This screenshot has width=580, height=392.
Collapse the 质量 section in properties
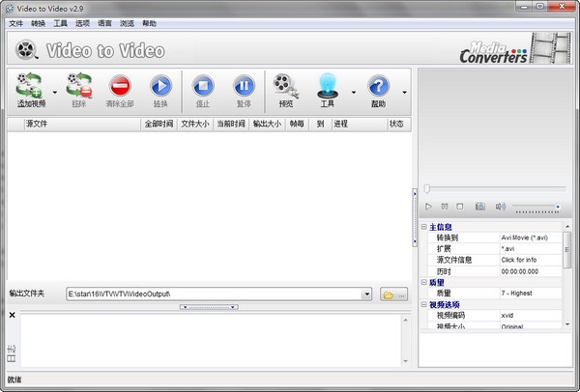coord(424,282)
